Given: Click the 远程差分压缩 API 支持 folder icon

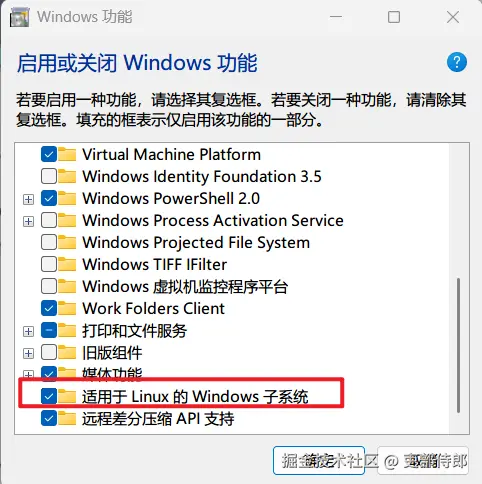Looking at the screenshot, I should click(x=67, y=418).
